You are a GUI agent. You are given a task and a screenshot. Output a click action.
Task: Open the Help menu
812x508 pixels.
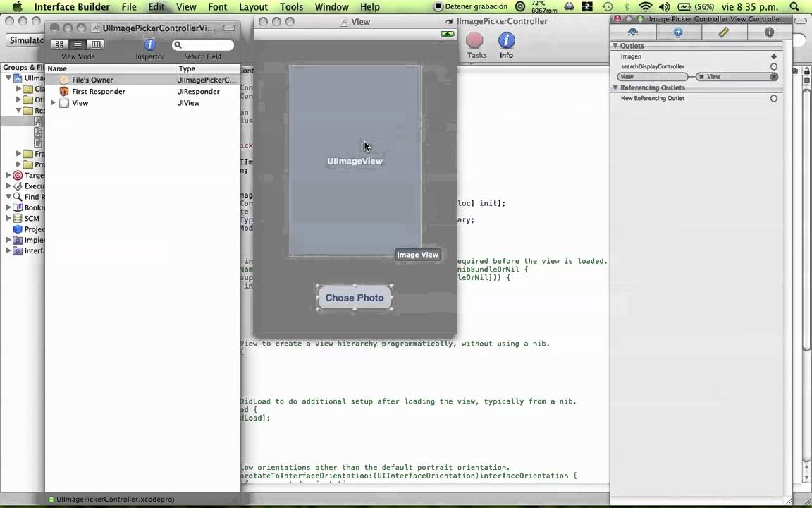tap(370, 7)
